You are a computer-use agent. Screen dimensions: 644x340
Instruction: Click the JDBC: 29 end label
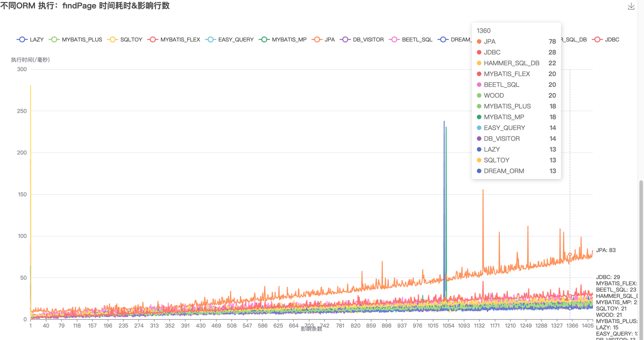coord(608,277)
